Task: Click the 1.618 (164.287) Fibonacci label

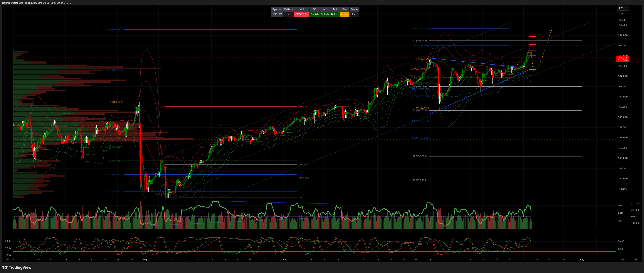Action: coord(114,29)
